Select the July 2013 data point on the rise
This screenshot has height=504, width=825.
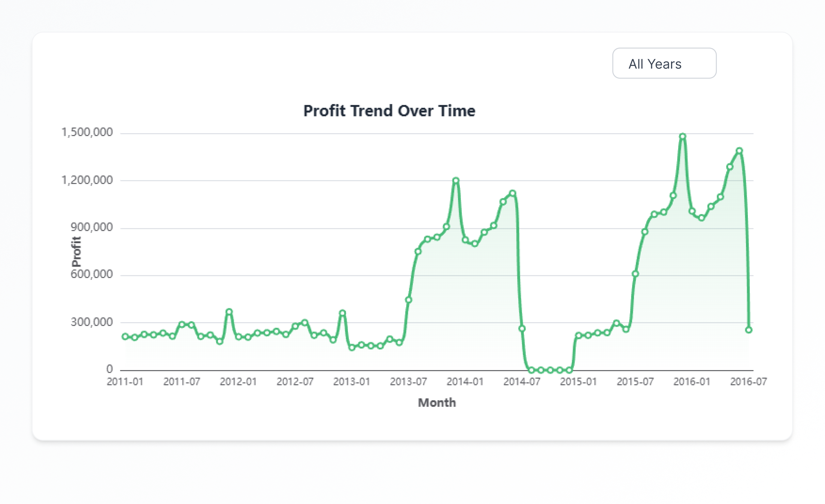tap(408, 300)
